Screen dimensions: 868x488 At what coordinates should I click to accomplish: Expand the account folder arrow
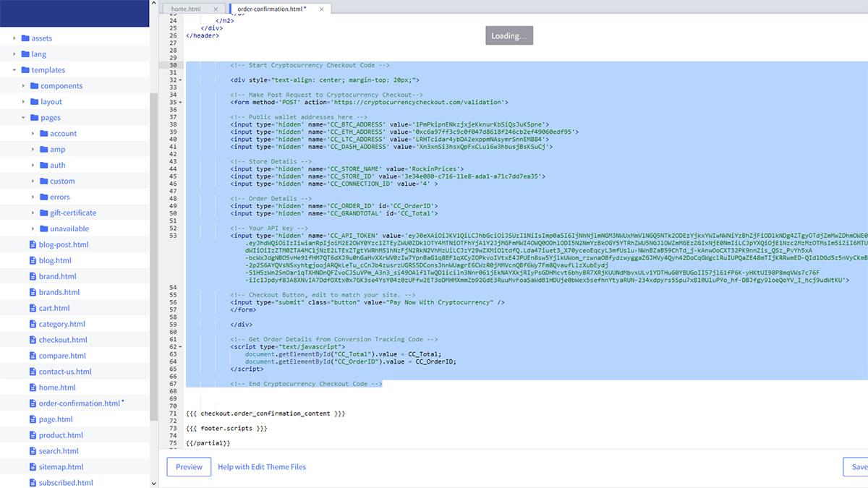pyautogui.click(x=33, y=134)
